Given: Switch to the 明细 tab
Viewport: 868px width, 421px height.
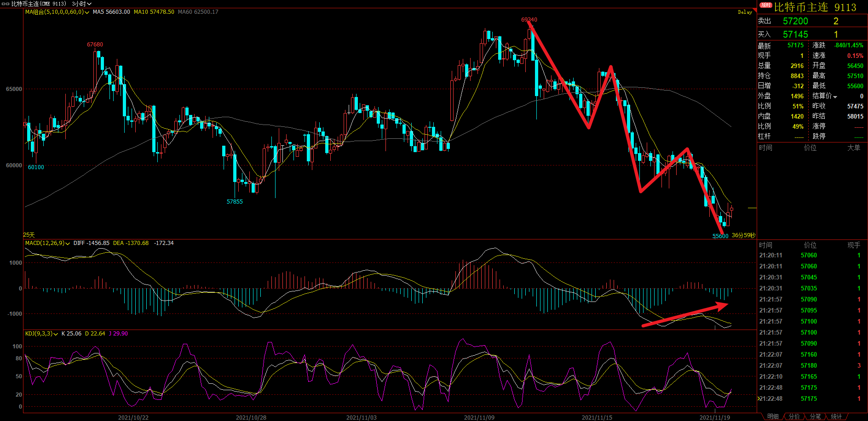Looking at the screenshot, I should tap(773, 416).
